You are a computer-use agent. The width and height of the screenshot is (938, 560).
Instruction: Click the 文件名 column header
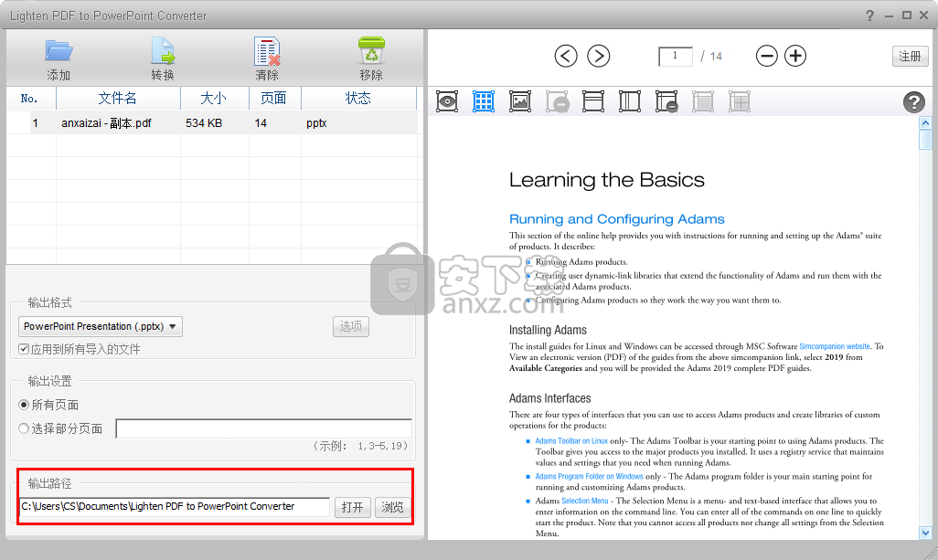pos(118,98)
